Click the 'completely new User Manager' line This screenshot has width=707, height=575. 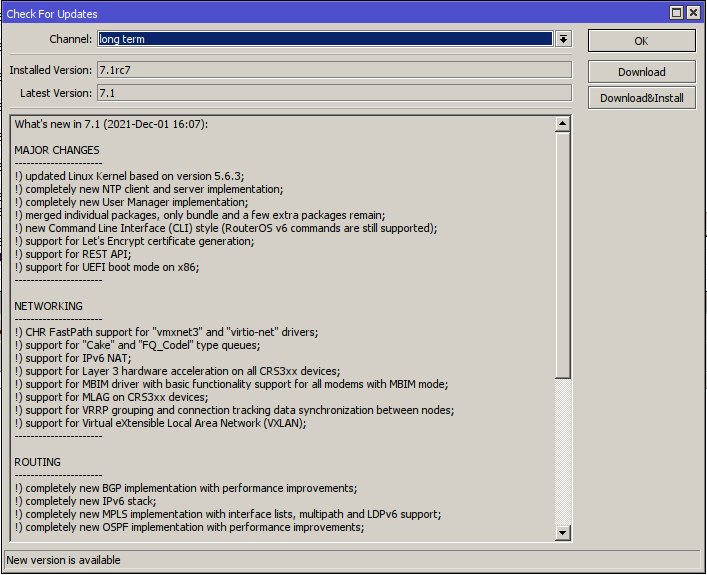[x=131, y=202]
